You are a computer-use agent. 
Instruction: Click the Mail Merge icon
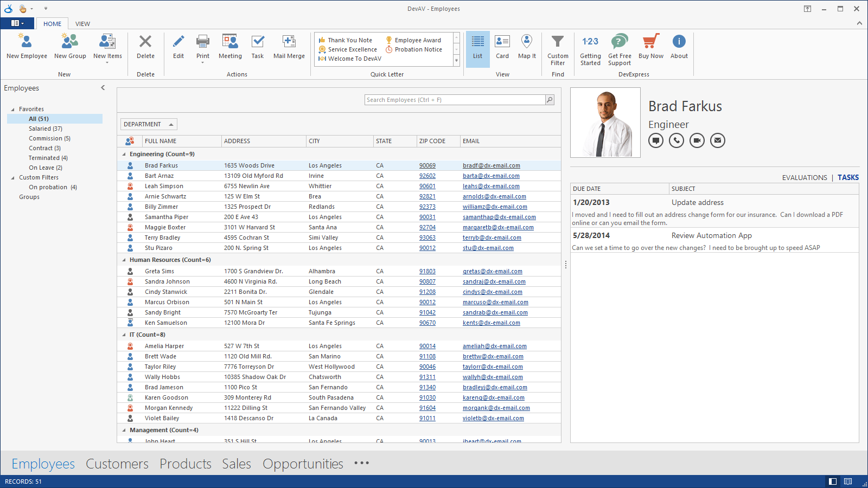[289, 48]
